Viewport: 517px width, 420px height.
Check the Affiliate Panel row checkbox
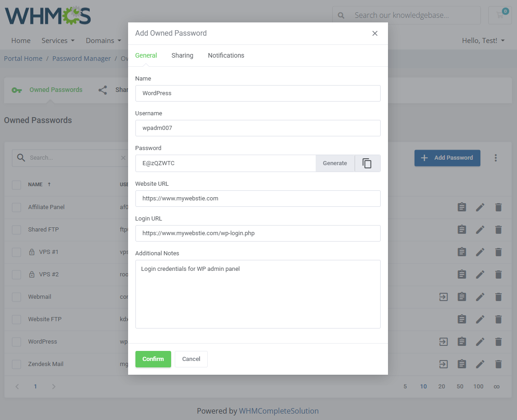point(16,207)
